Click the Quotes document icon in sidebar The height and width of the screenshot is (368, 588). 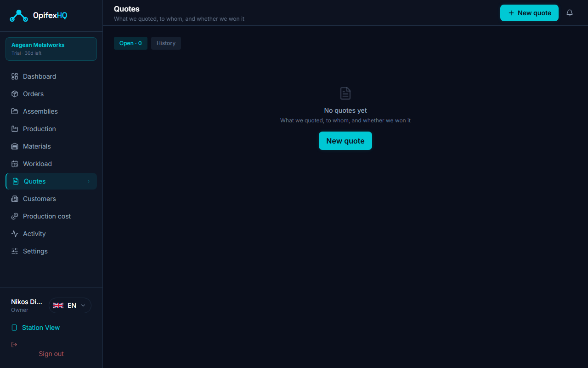(16, 181)
